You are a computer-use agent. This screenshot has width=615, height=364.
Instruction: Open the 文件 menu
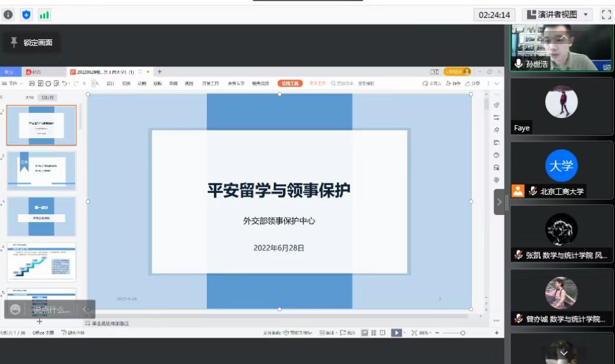(x=12, y=83)
